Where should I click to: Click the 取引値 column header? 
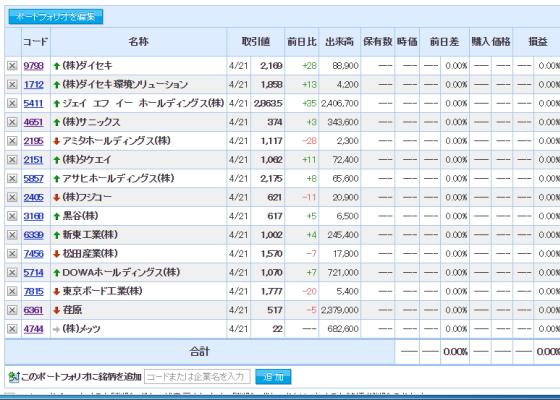256,42
